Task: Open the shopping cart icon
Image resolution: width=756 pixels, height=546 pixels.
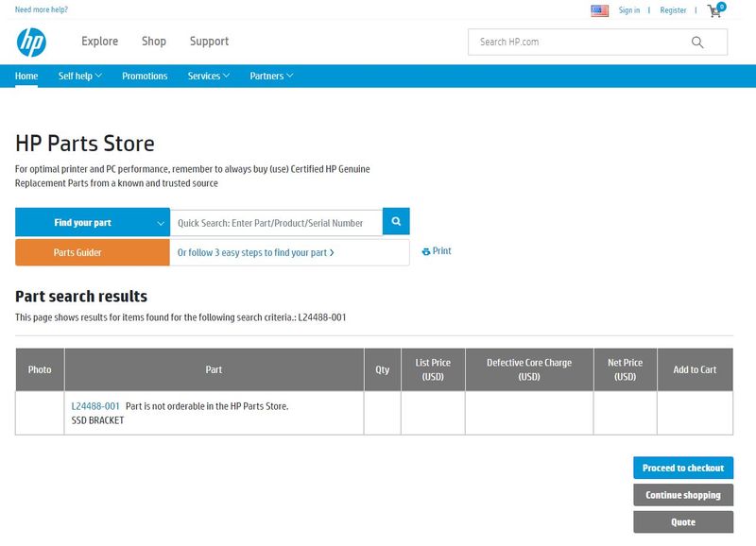Action: click(714, 11)
